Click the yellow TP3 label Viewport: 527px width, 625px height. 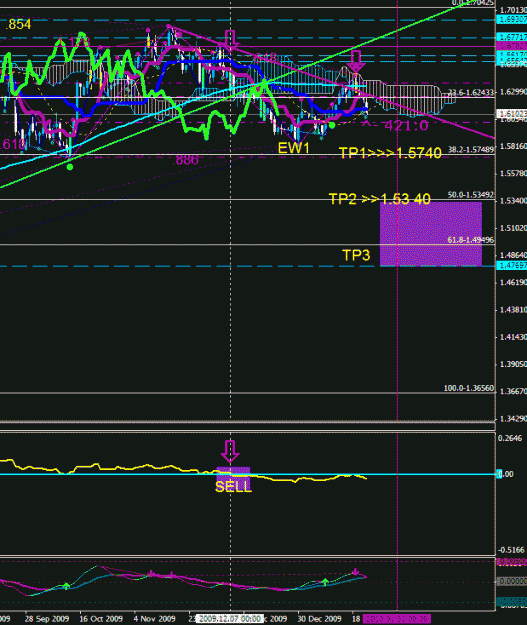tap(356, 255)
